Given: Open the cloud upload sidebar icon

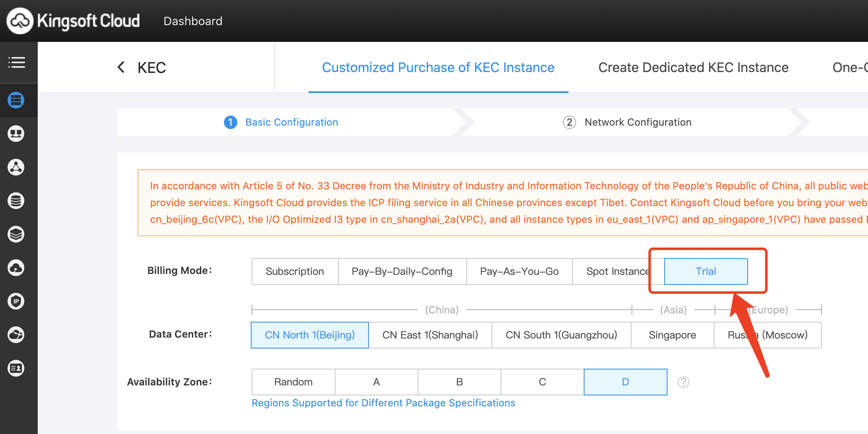Looking at the screenshot, I should click(x=16, y=268).
